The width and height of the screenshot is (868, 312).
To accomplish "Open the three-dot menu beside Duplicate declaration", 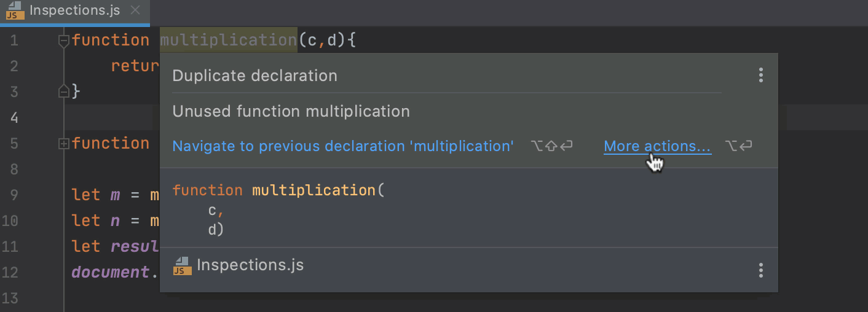I will pos(761,76).
